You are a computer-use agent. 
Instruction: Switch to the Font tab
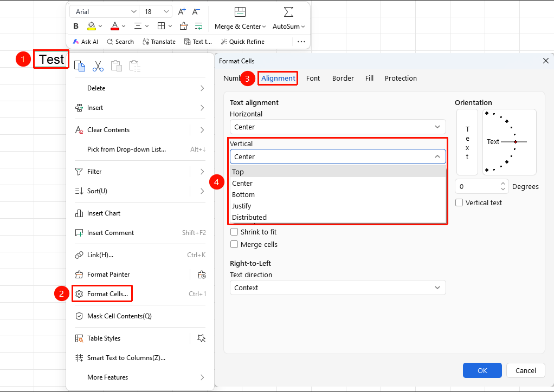tap(313, 79)
